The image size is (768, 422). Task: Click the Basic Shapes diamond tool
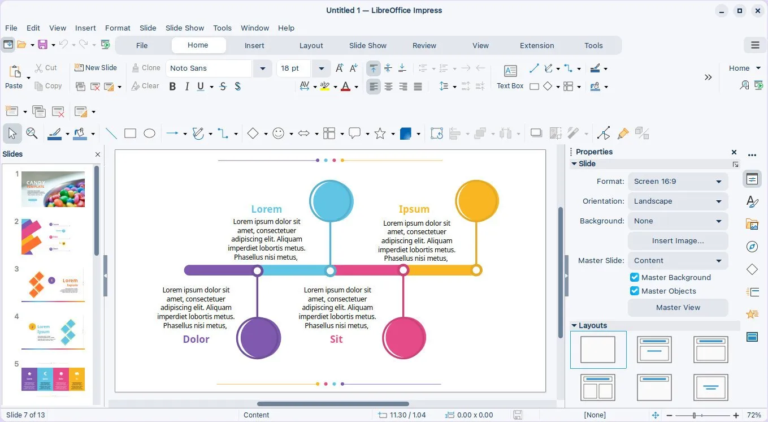pyautogui.click(x=253, y=133)
